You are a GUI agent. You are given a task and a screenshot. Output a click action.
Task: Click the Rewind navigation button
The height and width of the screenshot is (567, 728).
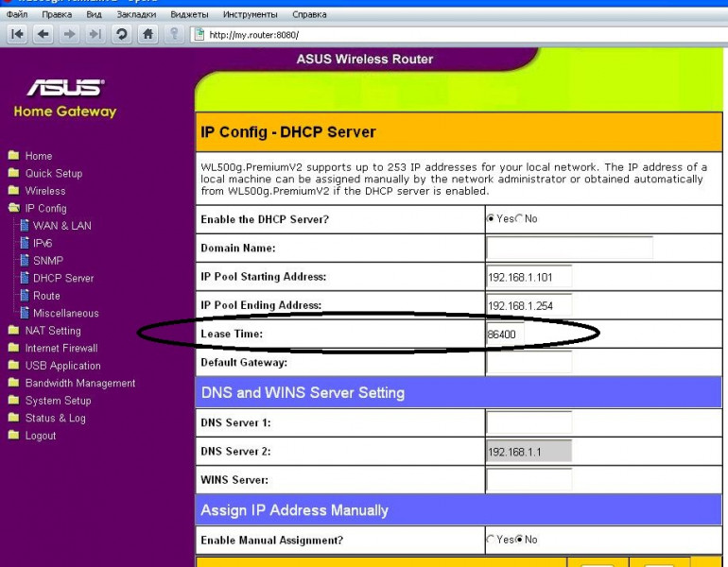click(x=18, y=34)
